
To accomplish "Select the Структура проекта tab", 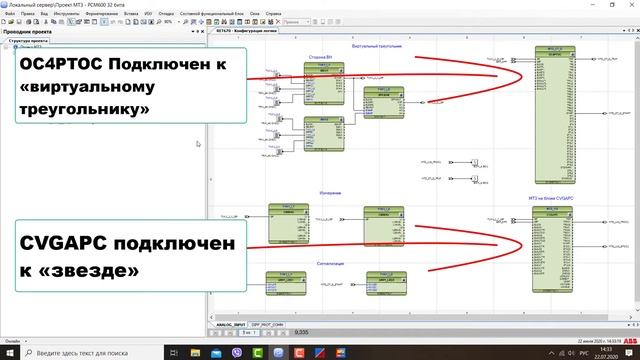I will coord(28,41).
